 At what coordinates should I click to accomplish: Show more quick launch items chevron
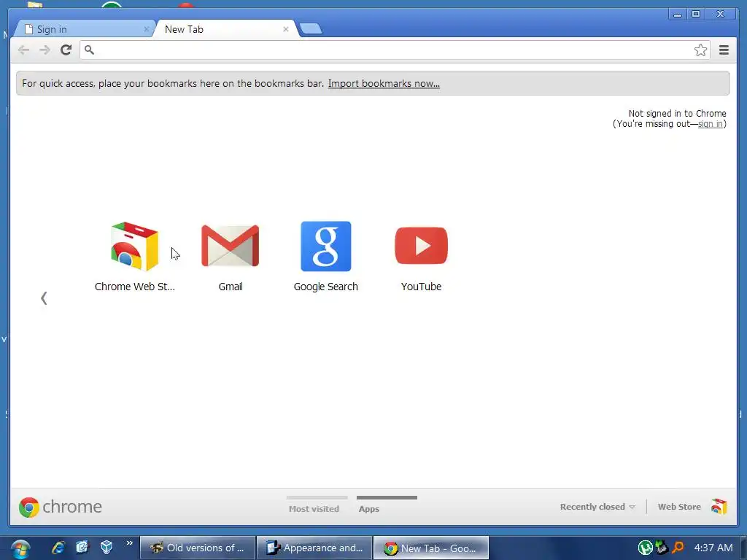click(130, 542)
